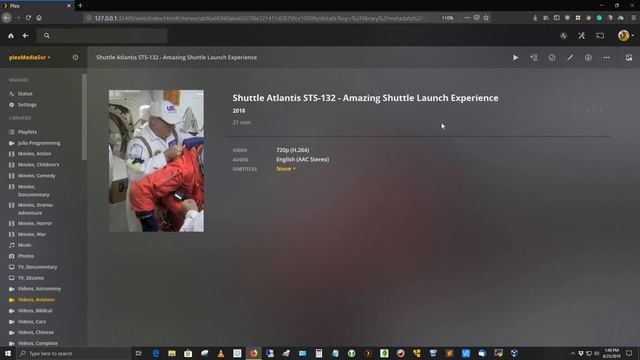
Task: Select the Videos, Aviation library
Action: 36,300
